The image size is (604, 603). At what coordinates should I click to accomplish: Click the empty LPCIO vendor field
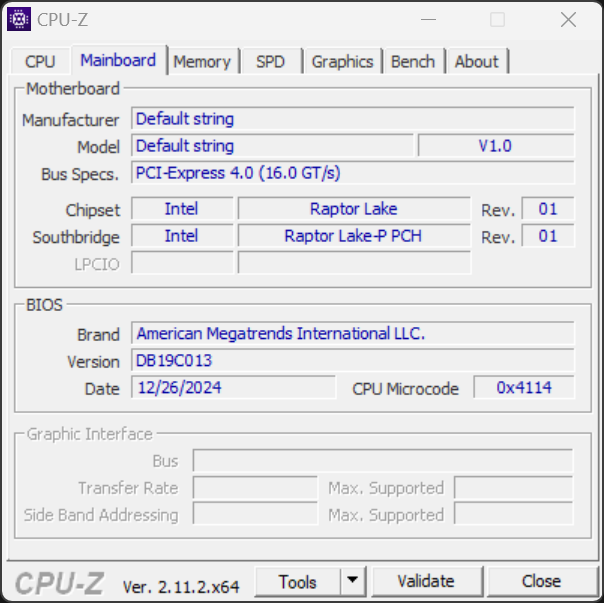point(182,263)
